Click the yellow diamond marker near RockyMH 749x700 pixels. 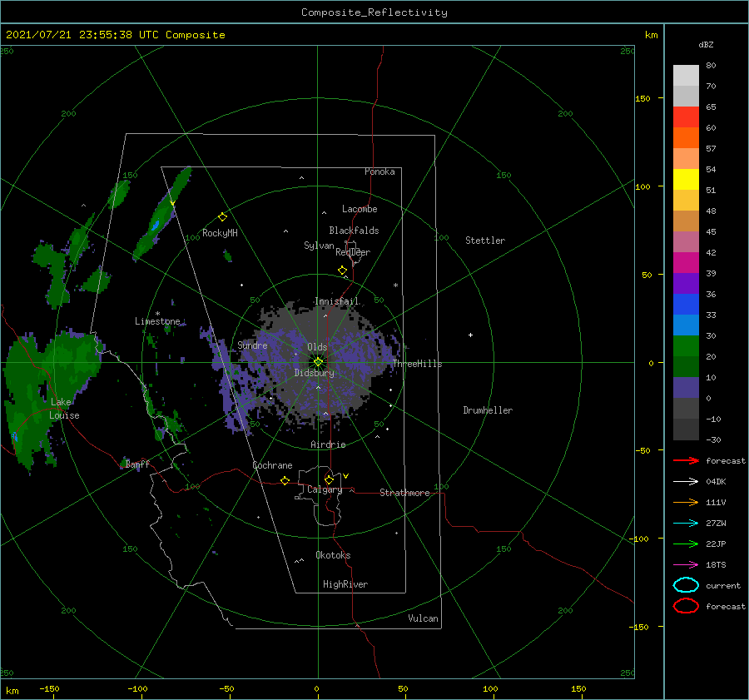pyautogui.click(x=222, y=217)
